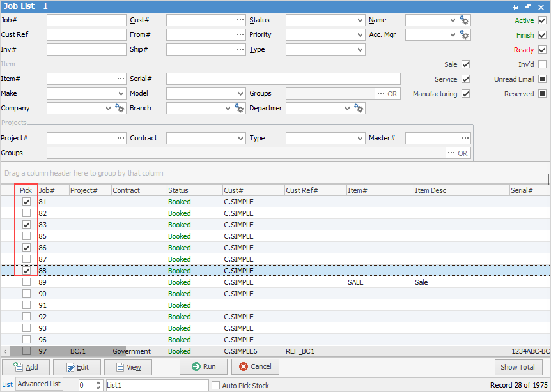Click the gear icon beside Department field

click(359, 109)
